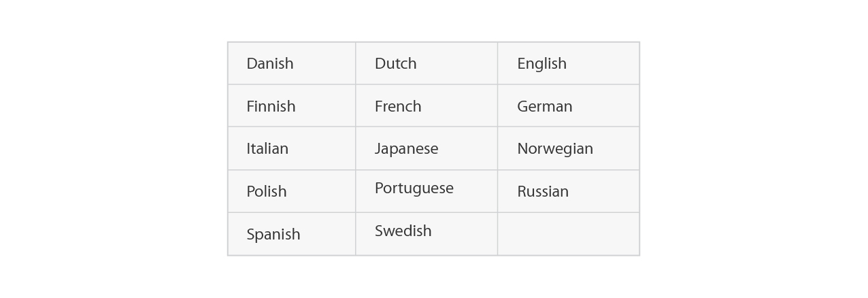Screen dimensions: 868x298
Task: Select the Finnish cell
Action: pos(292,105)
